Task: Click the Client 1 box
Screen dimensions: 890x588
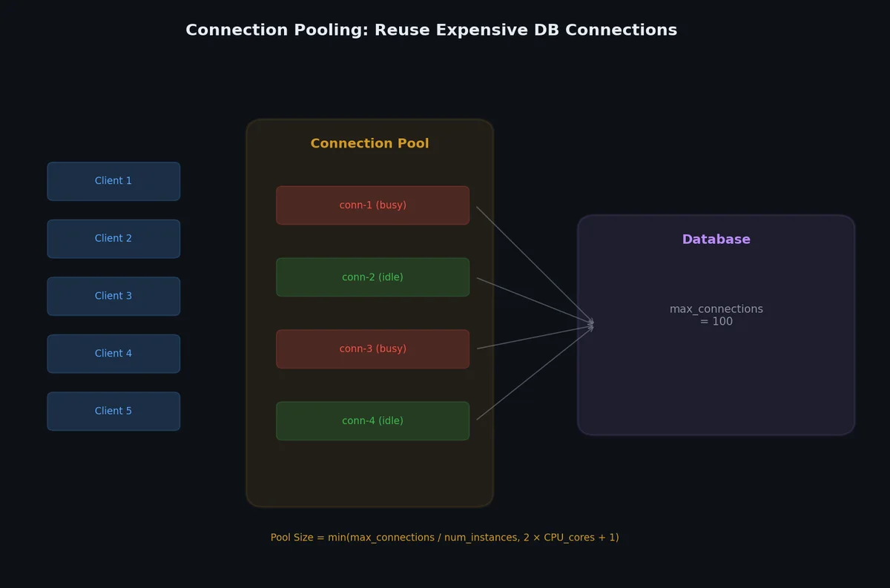Action: 113,181
